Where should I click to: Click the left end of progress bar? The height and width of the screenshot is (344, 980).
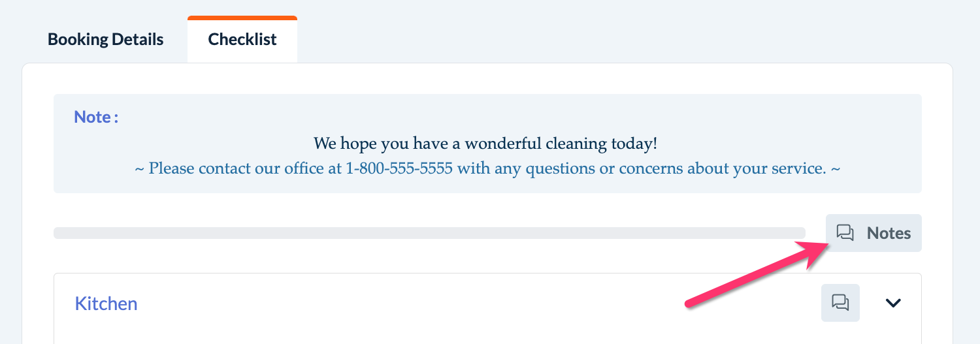pos(59,233)
